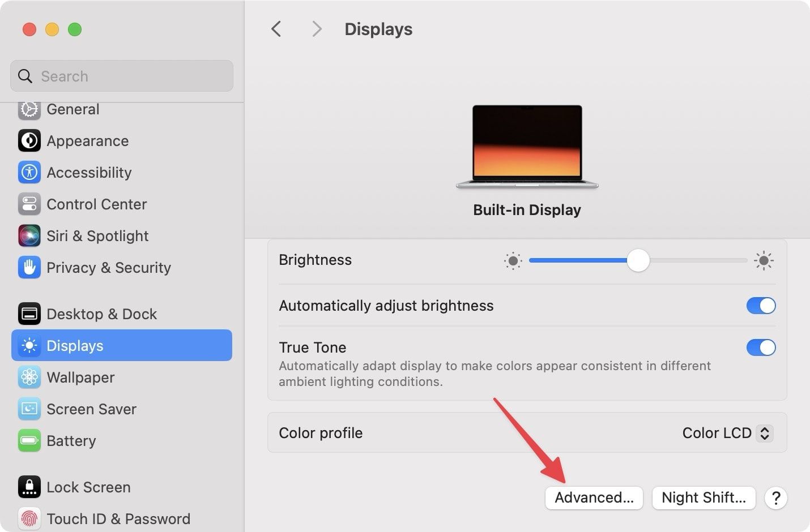Screen dimensions: 810x532
Task: Open the Wallpaper flower icon
Action: (x=29, y=377)
